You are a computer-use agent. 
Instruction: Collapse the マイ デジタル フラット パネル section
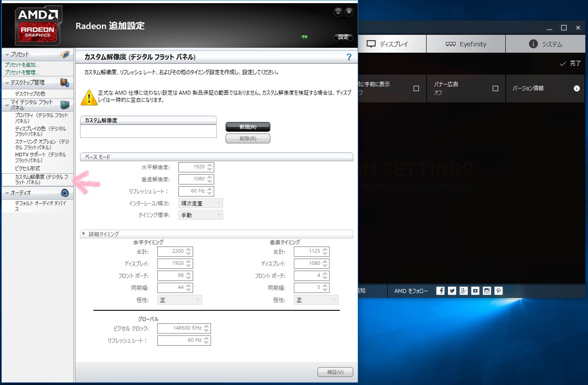tap(7, 105)
